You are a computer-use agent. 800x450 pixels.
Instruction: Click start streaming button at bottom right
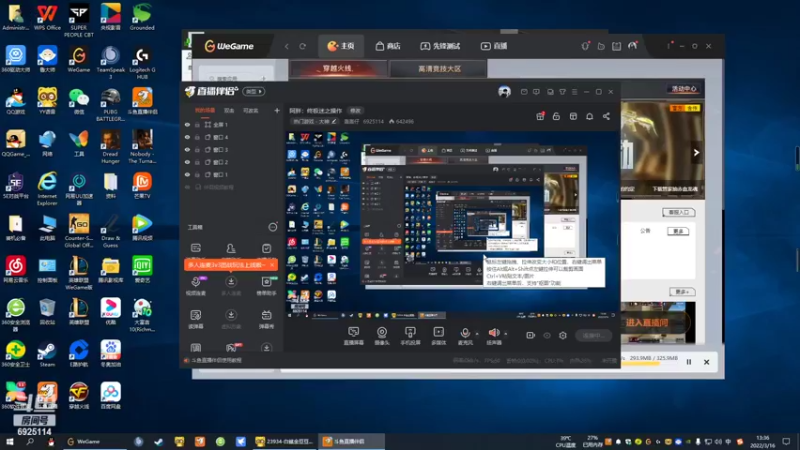click(x=593, y=335)
